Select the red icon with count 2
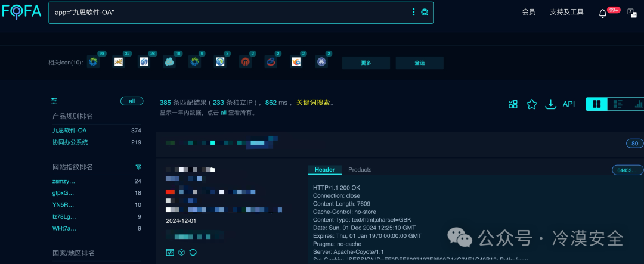 tap(245, 62)
